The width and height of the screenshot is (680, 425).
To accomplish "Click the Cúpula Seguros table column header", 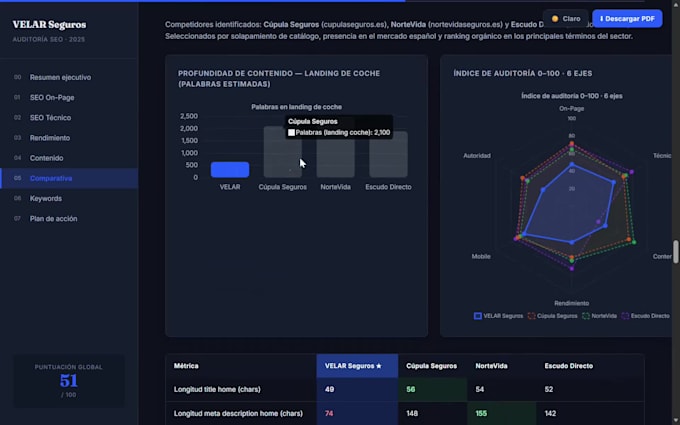I will point(432,366).
